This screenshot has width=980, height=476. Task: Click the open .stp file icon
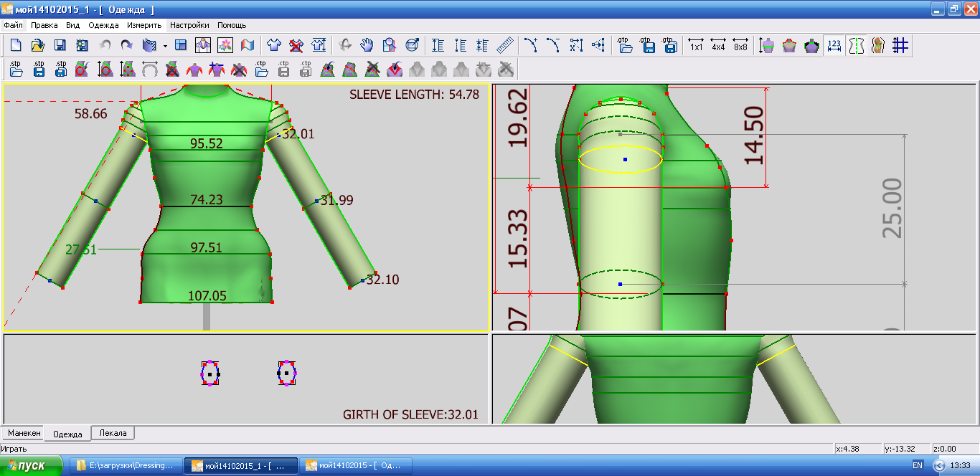tap(16, 69)
